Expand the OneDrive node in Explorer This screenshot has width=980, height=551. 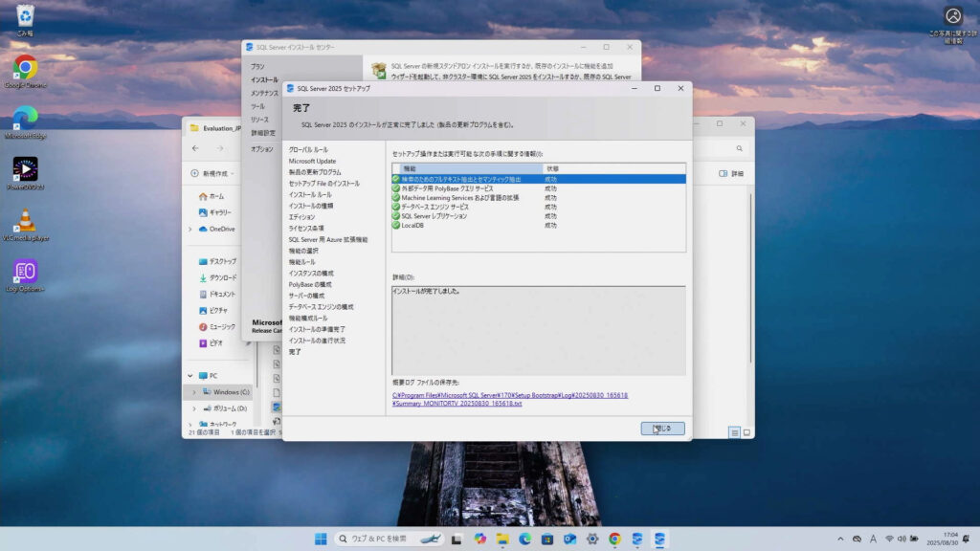pos(190,230)
